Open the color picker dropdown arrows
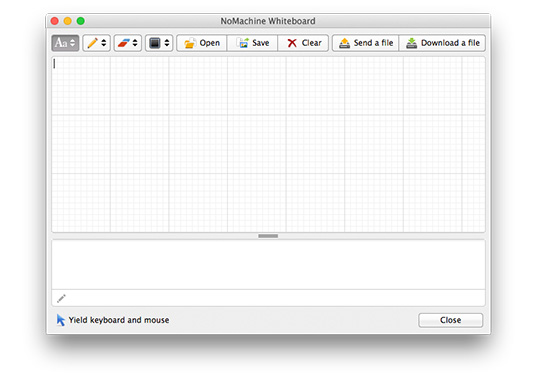Viewport: 552px width, 378px height. tap(167, 43)
